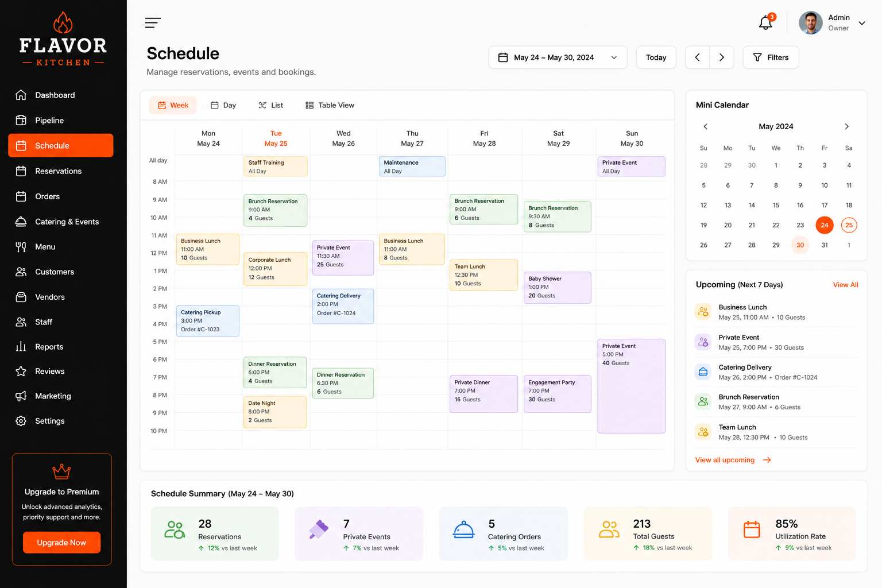Open the Dinner Reservation 6:30 PM event
The height and width of the screenshot is (588, 882).
[343, 383]
